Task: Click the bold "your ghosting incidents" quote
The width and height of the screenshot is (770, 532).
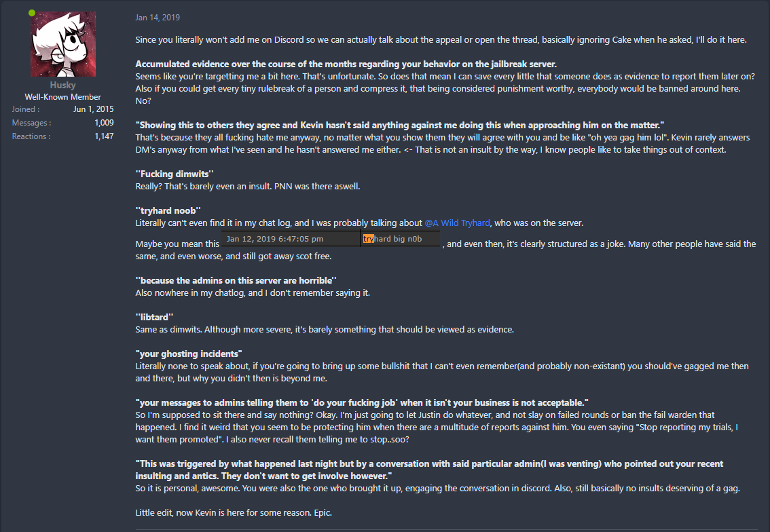Action: (189, 354)
